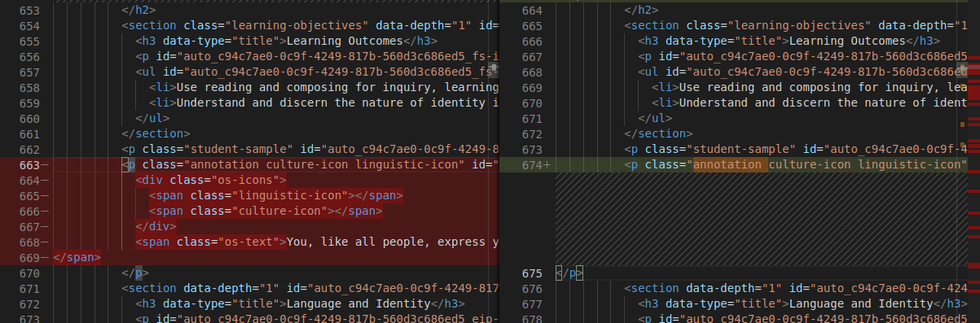The height and width of the screenshot is (323, 980).
Task: Click line number 662 in left pane
Action: tap(29, 150)
